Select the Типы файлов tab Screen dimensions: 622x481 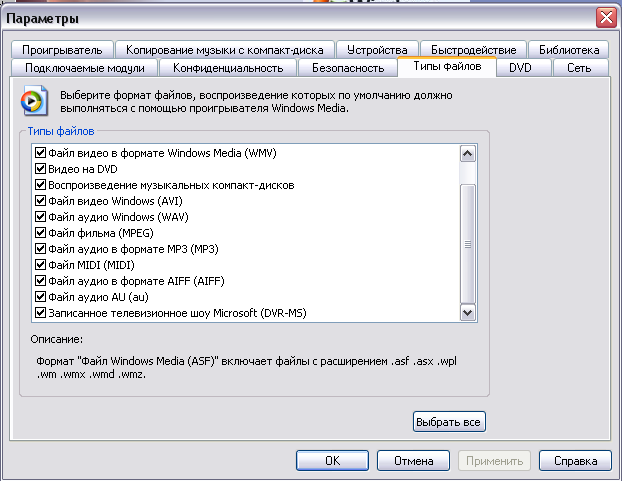[447, 66]
